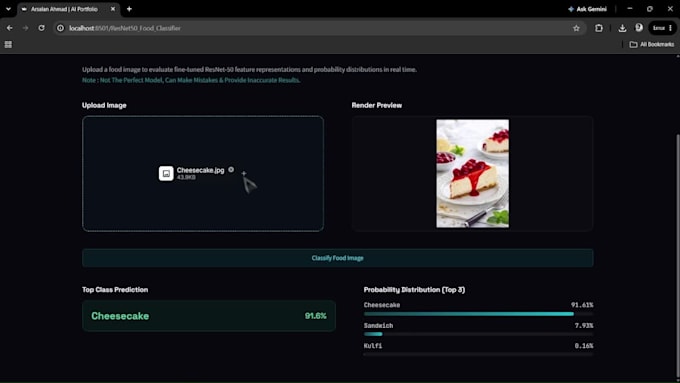Open the Chrome three-dot menu

pyautogui.click(x=670, y=28)
